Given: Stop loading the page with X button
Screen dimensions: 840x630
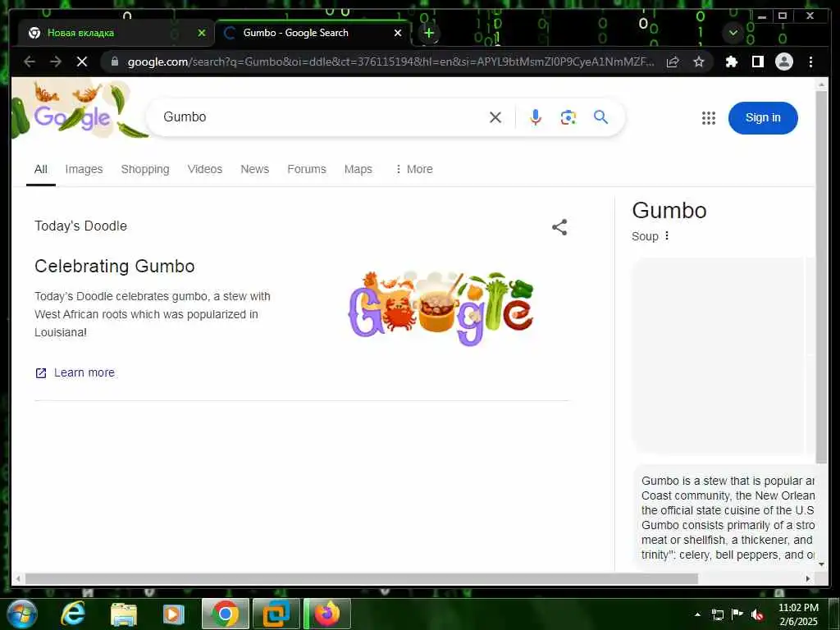Looking at the screenshot, I should click(x=82, y=62).
